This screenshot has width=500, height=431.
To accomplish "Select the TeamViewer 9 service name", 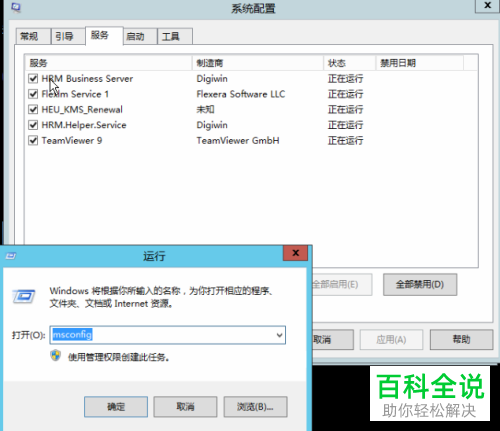I will click(x=72, y=141).
